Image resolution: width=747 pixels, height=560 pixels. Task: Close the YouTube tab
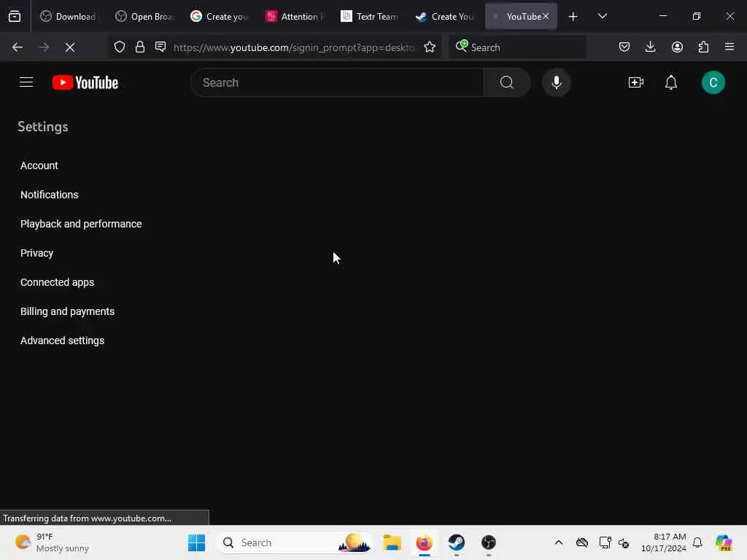[x=546, y=17]
